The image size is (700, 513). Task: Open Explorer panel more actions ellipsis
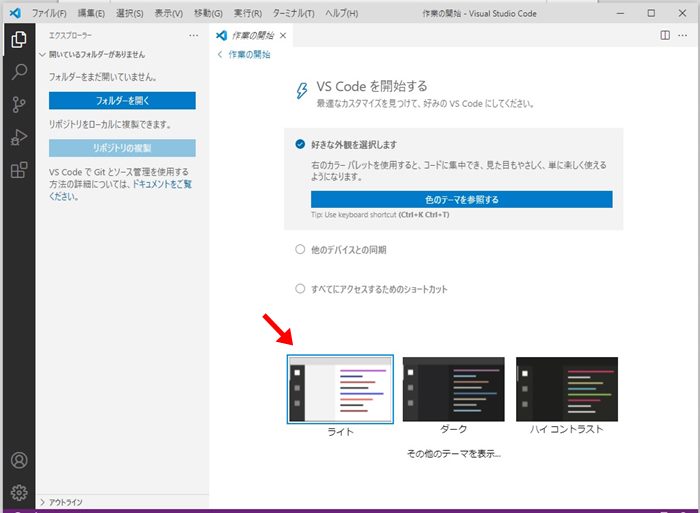click(193, 35)
